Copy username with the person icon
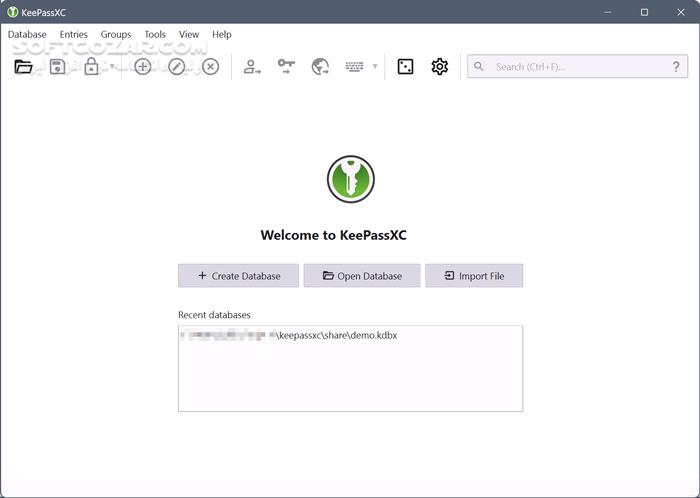Screen dimensions: 700x498 (x=252, y=66)
